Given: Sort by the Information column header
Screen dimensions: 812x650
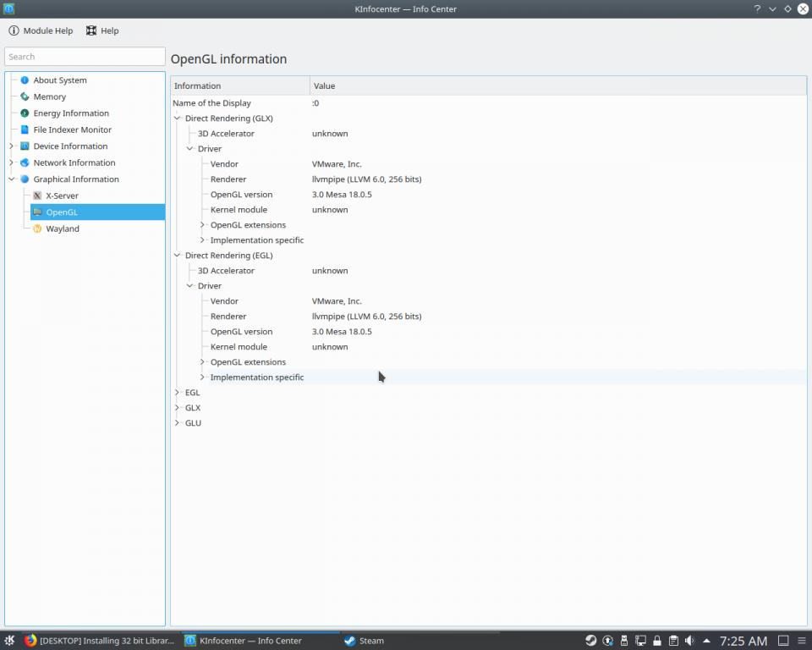Looking at the screenshot, I should click(240, 85).
